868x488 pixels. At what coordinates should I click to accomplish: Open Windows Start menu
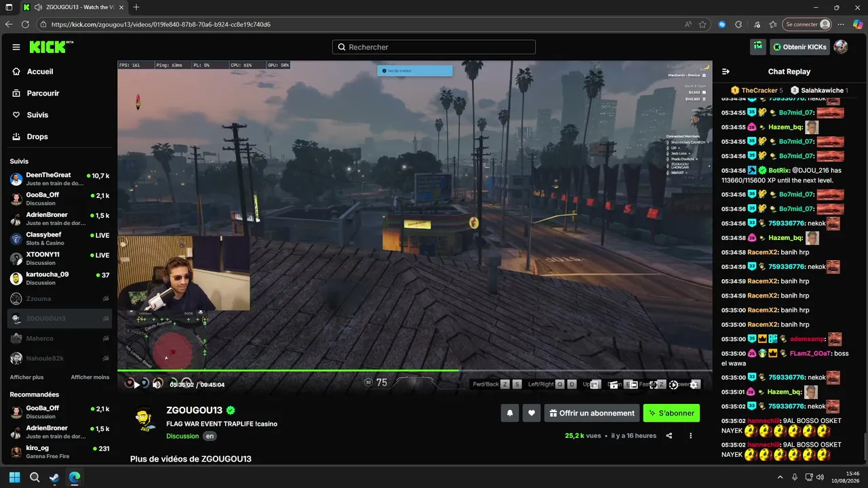coord(14,477)
